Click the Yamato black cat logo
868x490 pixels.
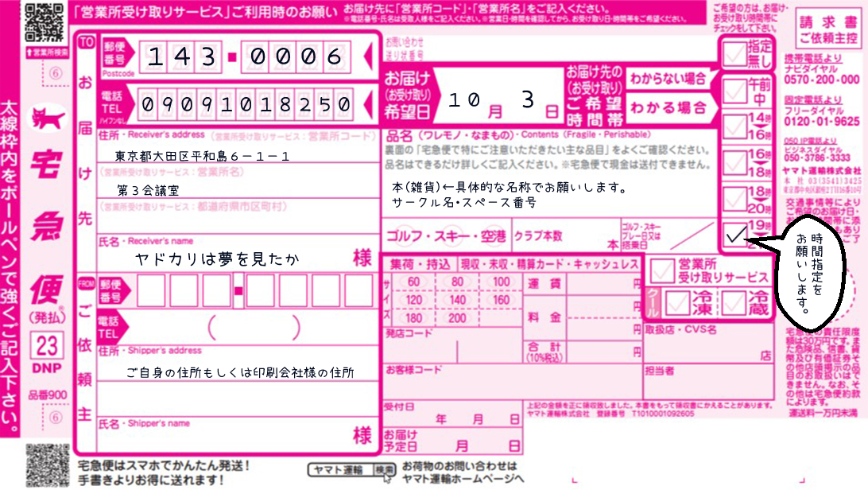[48, 118]
